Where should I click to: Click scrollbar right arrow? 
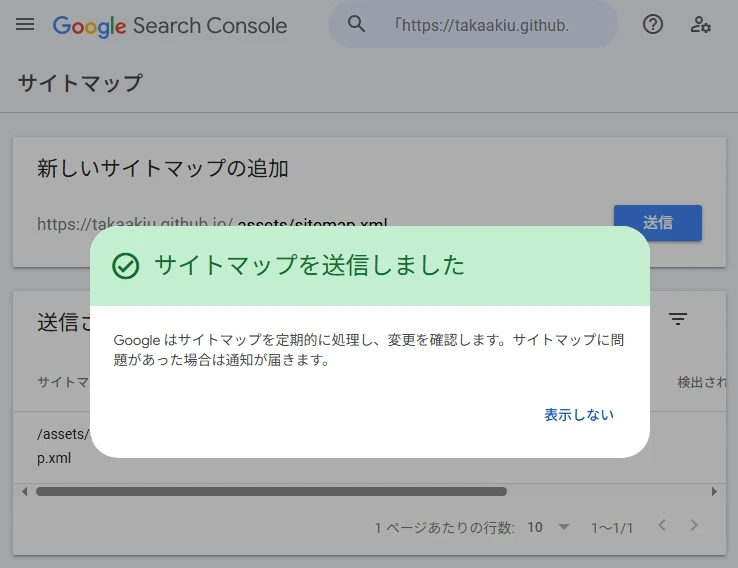[714, 492]
